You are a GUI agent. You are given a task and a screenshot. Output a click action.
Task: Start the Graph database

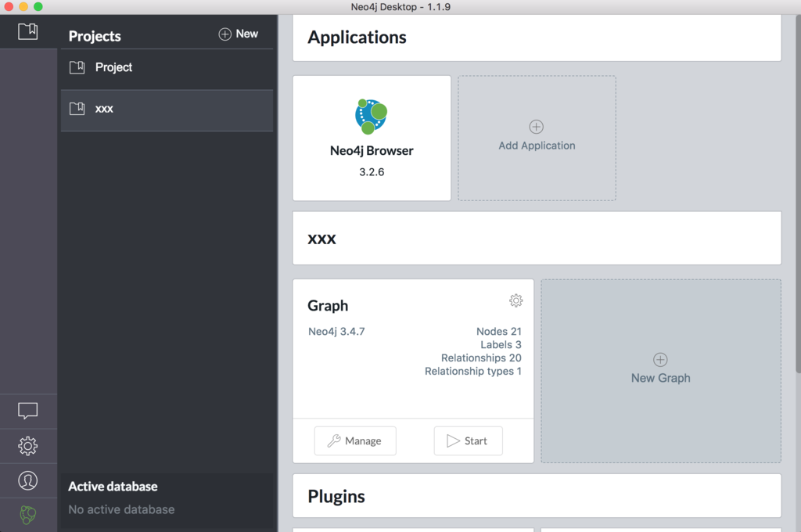click(x=468, y=440)
